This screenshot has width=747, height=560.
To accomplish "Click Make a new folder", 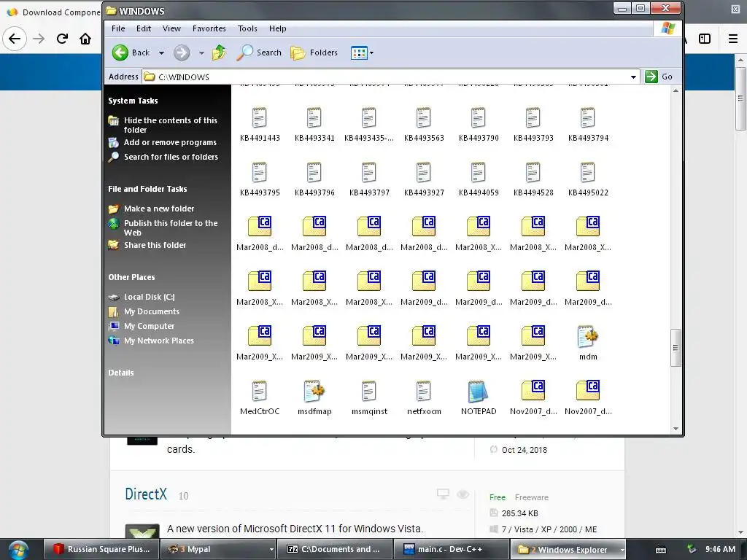I will (159, 209).
